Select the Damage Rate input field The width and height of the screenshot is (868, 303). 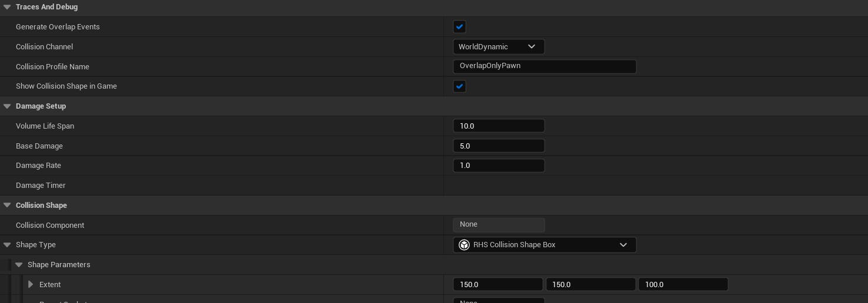click(499, 166)
